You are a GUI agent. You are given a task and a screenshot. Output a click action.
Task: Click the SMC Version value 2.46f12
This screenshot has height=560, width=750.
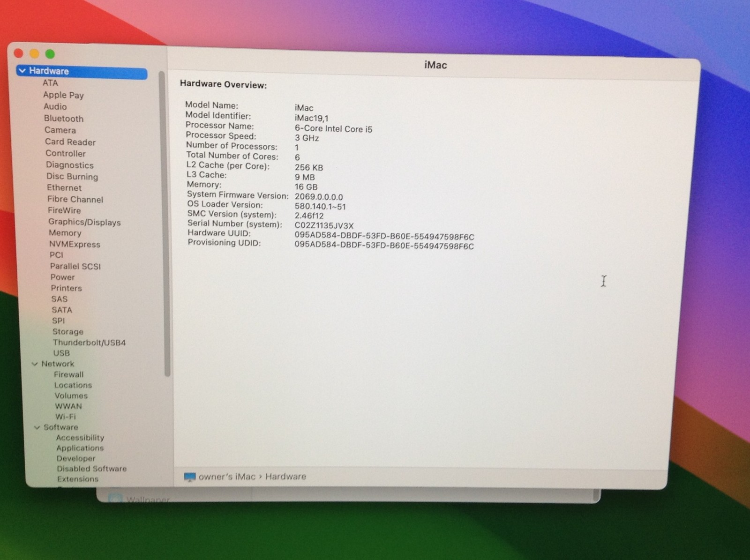(309, 216)
